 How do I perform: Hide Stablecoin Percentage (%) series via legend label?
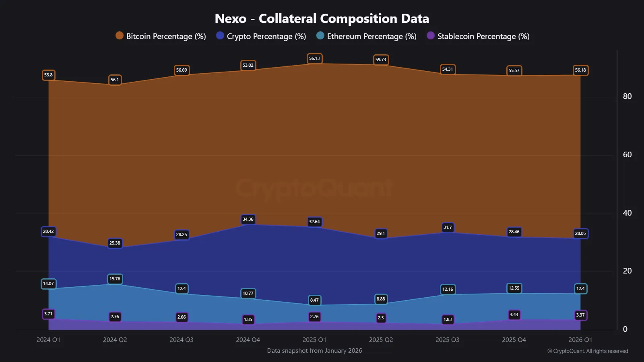[x=483, y=36]
